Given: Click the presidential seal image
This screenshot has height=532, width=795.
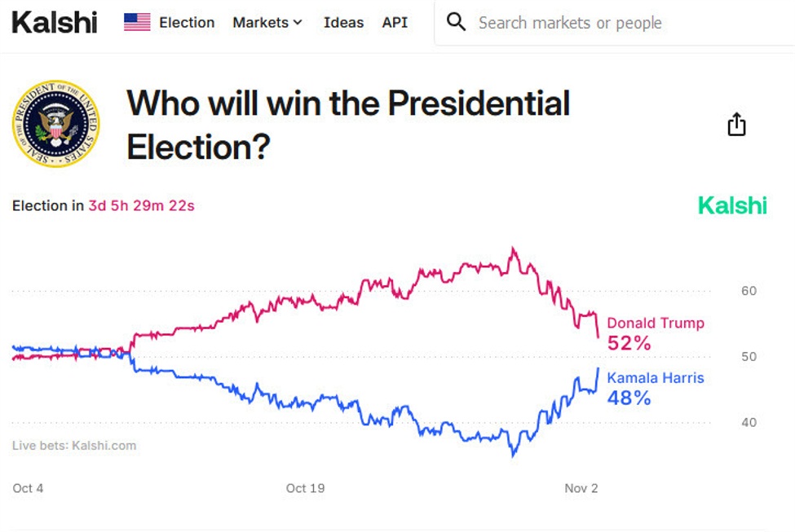Looking at the screenshot, I should tap(55, 122).
